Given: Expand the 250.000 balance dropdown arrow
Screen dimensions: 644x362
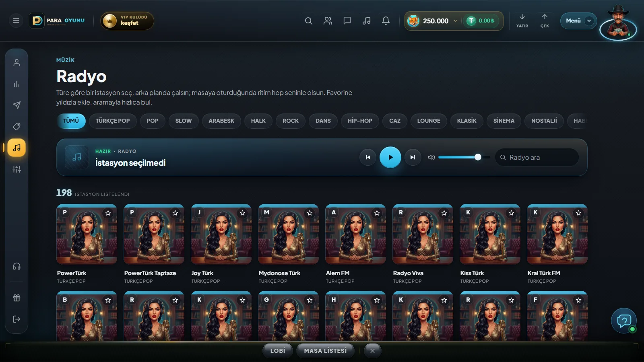Looking at the screenshot, I should click(x=455, y=21).
